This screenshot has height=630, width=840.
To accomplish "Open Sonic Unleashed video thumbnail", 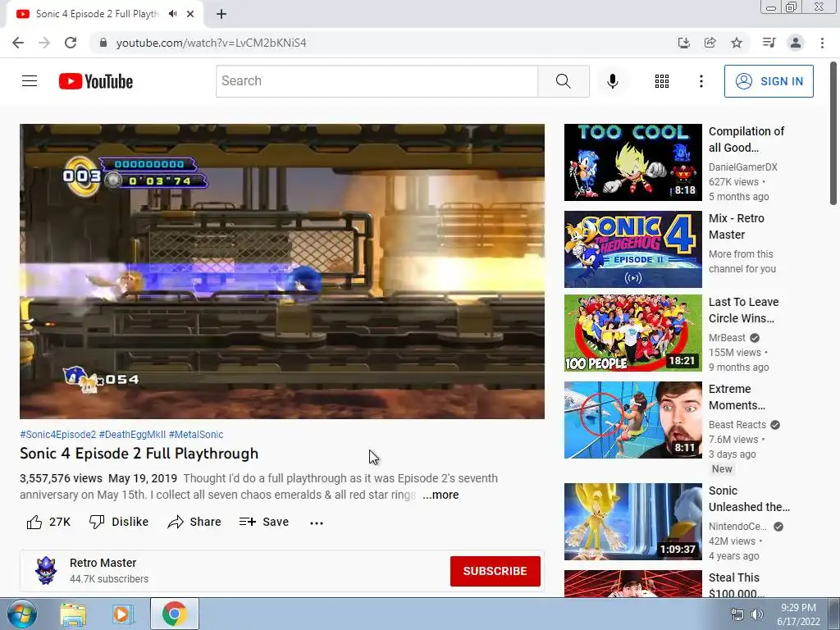I will point(632,522).
